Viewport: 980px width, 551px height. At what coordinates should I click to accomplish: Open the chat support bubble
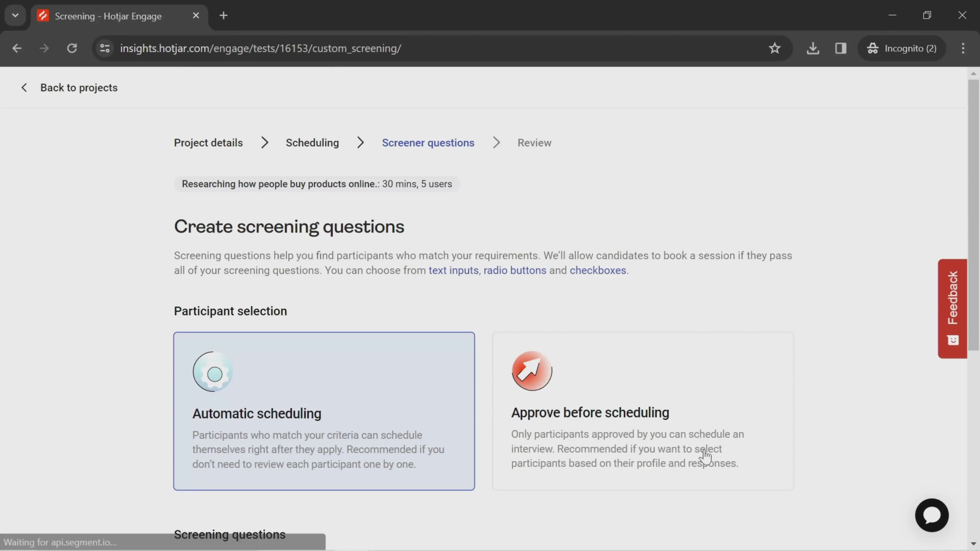click(932, 515)
